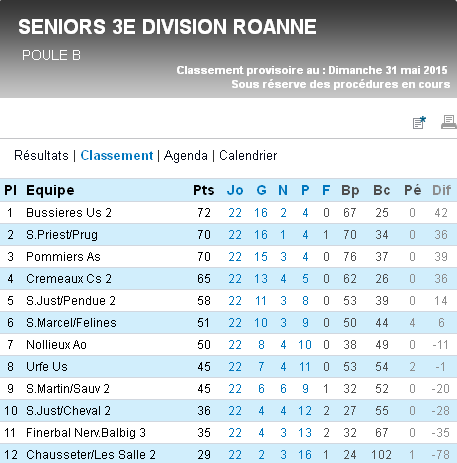Click the Pts column header
Image resolution: width=457 pixels, height=463 pixels.
pyautogui.click(x=204, y=190)
